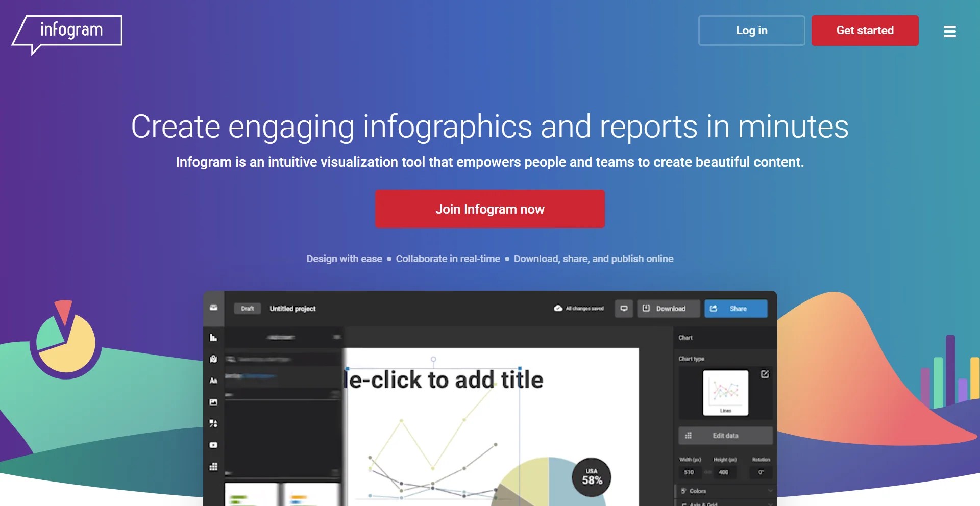Screen dimensions: 980x506
Task: Click 'Download, share, and publish online' text
Action: [594, 259]
